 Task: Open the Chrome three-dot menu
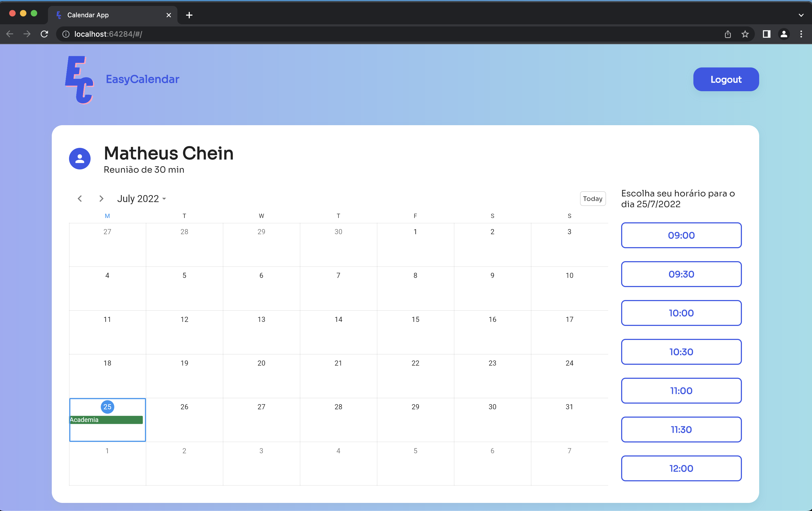point(801,34)
